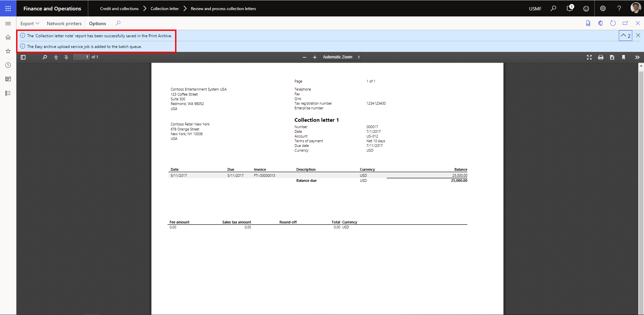The height and width of the screenshot is (315, 644).
Task: Toggle the PDF viewer sidebar
Action: coord(23,57)
